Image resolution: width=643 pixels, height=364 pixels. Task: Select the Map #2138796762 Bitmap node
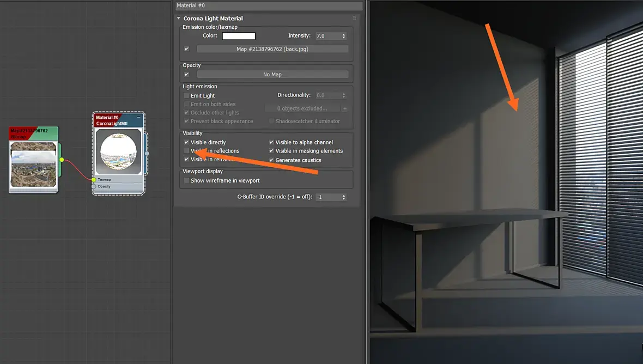34,133
